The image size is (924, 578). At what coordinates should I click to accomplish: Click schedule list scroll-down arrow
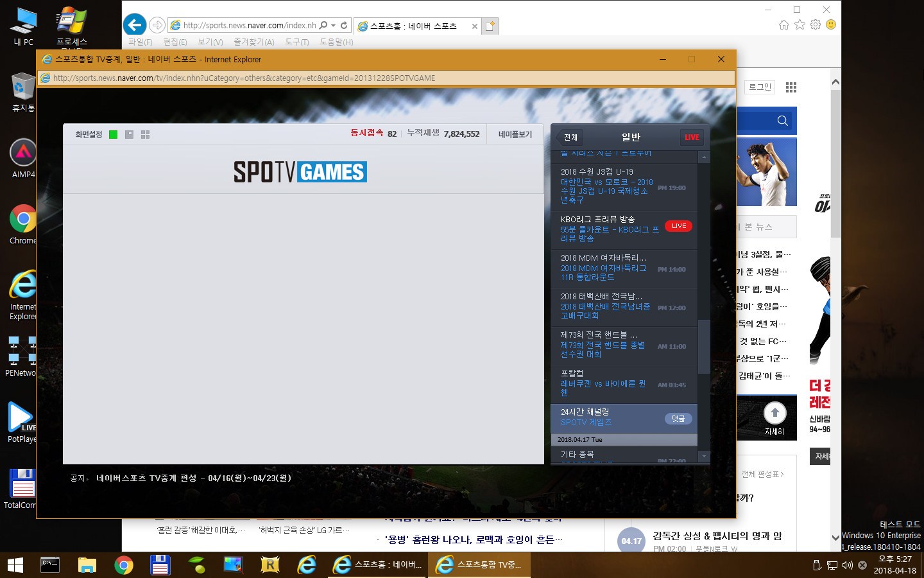point(704,457)
